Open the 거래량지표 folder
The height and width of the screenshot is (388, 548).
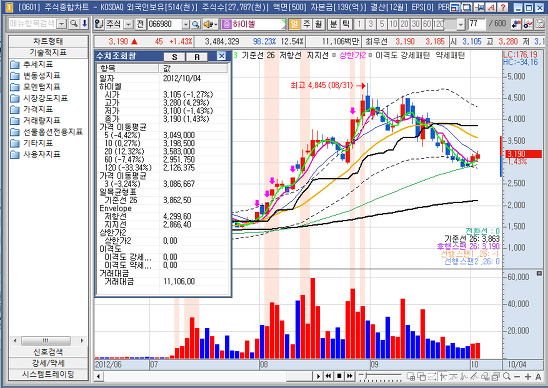35,121
